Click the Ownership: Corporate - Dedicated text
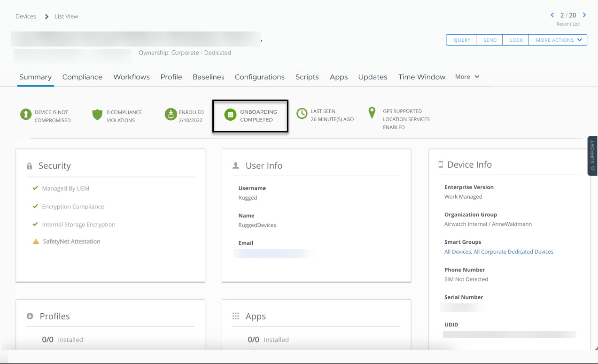The width and height of the screenshot is (598, 364). pyautogui.click(x=185, y=53)
